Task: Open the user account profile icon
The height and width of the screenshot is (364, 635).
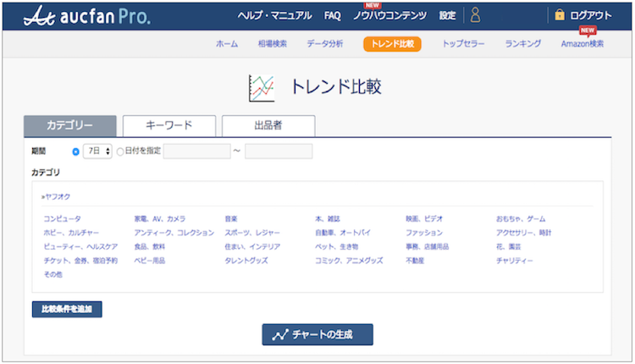Action: [475, 15]
